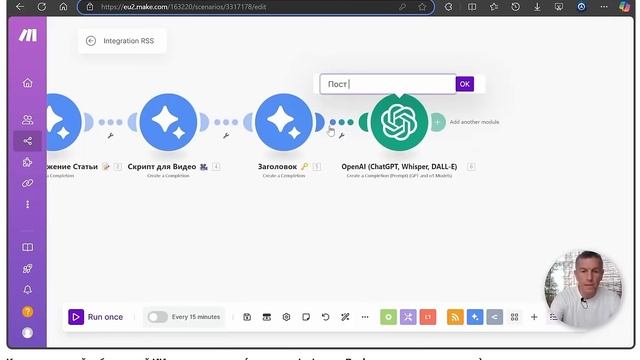640x360 pixels.
Task: Open the Scenarios share icon in sidebar
Action: coord(27,141)
